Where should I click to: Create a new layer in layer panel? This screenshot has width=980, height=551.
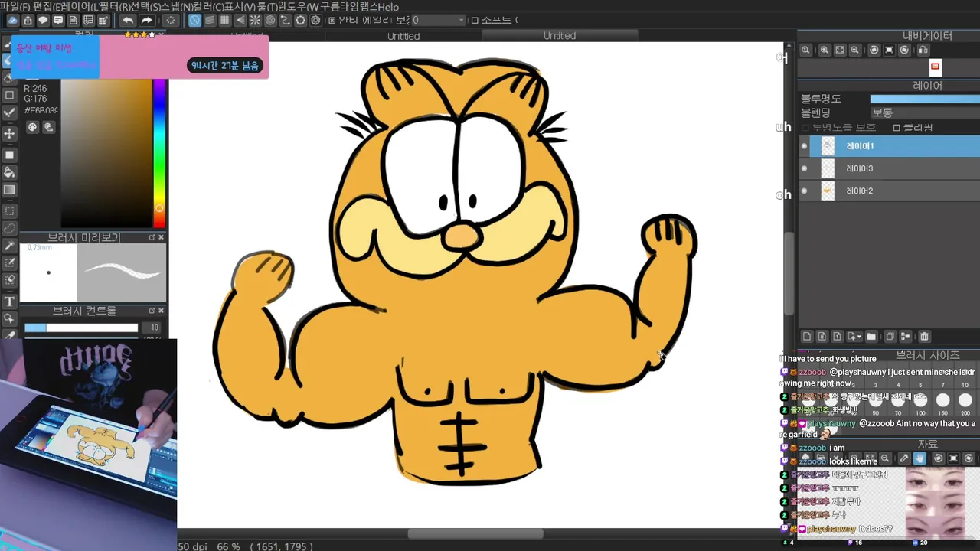click(806, 336)
